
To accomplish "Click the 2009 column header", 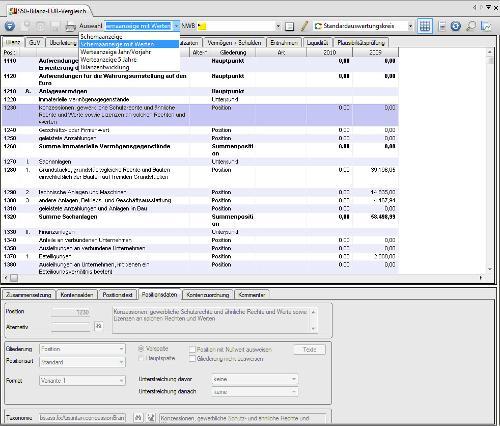I will coord(375,52).
